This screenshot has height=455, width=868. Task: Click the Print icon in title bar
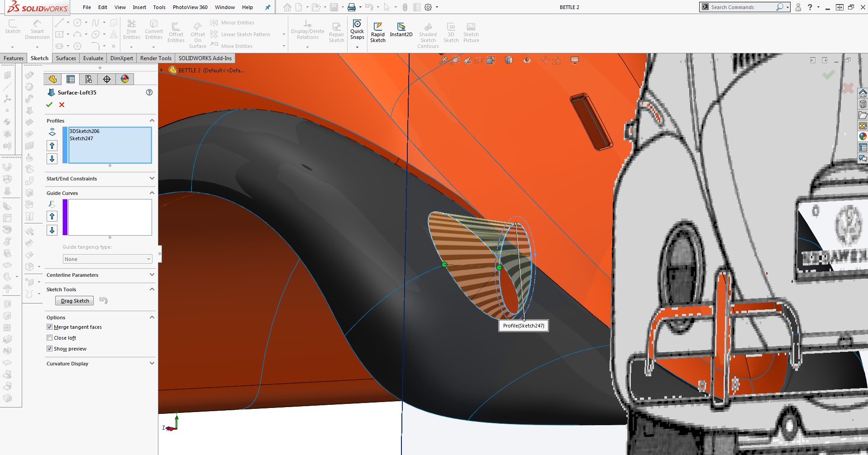[352, 7]
